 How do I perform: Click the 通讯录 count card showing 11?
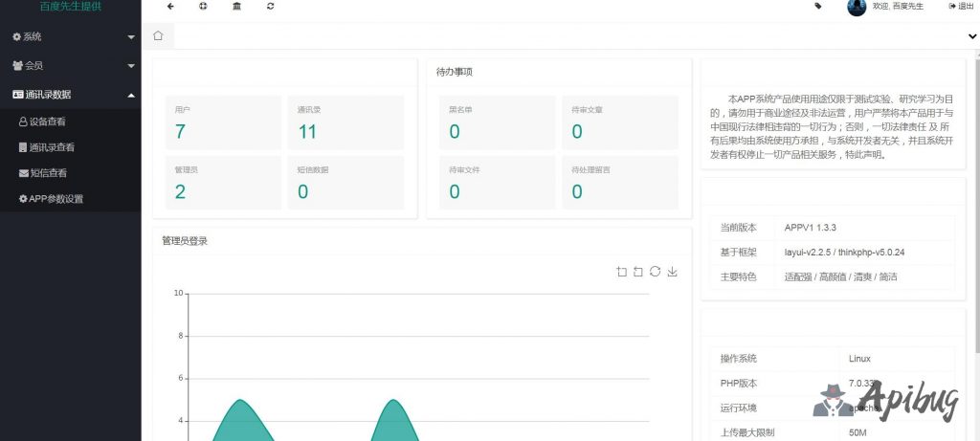point(345,122)
